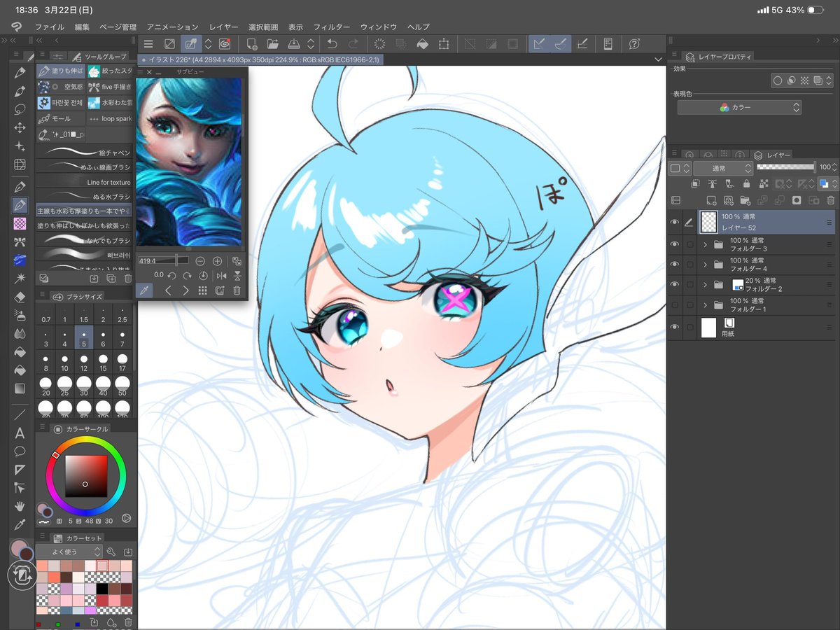Click New layer folder icon
Screen dimensions: 840x630
point(745,200)
